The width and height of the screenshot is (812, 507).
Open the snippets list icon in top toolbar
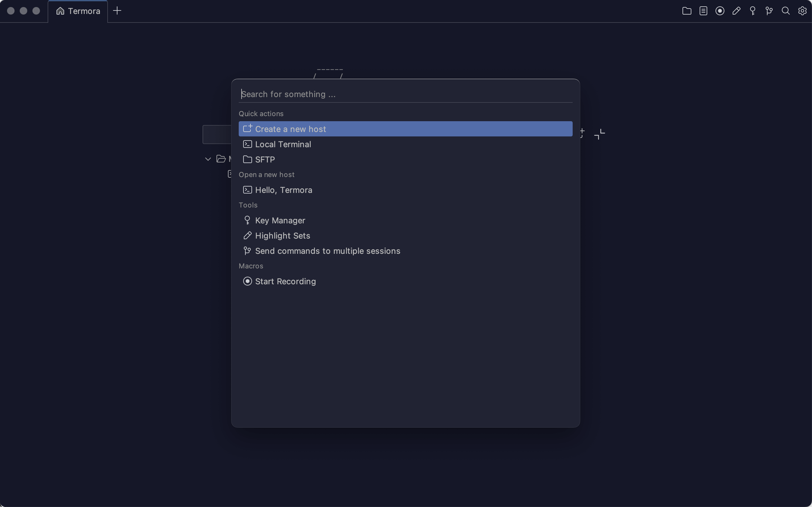pos(703,11)
